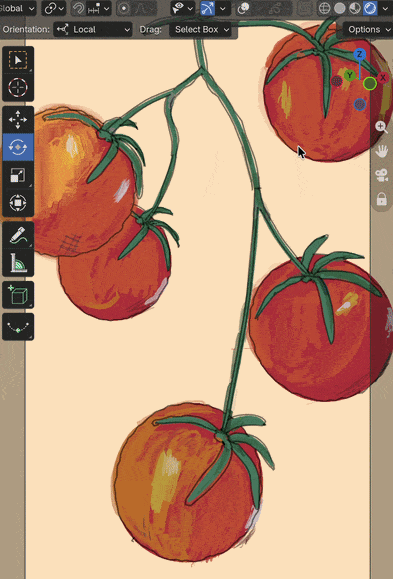
Task: Open the Options dropdown
Action: point(368,29)
